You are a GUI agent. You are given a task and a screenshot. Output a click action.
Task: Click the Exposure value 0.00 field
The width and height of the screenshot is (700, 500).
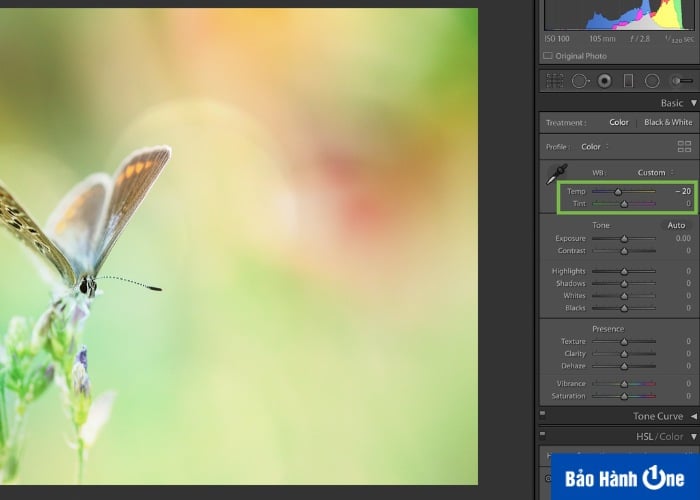click(683, 238)
